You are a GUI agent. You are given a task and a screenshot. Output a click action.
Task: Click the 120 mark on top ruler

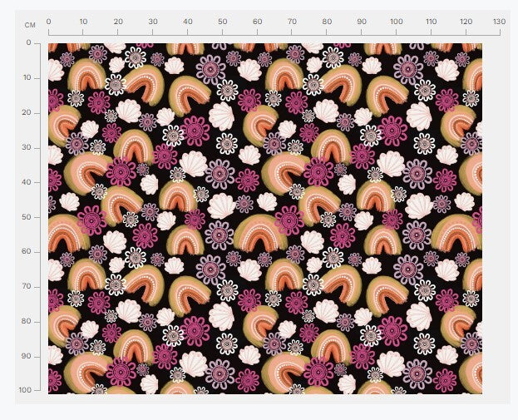coord(464,22)
